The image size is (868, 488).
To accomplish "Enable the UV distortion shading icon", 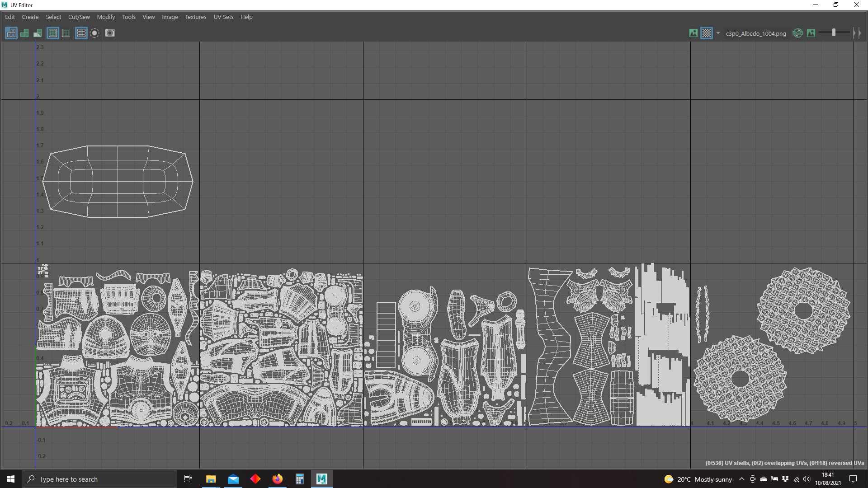I will coord(38,33).
